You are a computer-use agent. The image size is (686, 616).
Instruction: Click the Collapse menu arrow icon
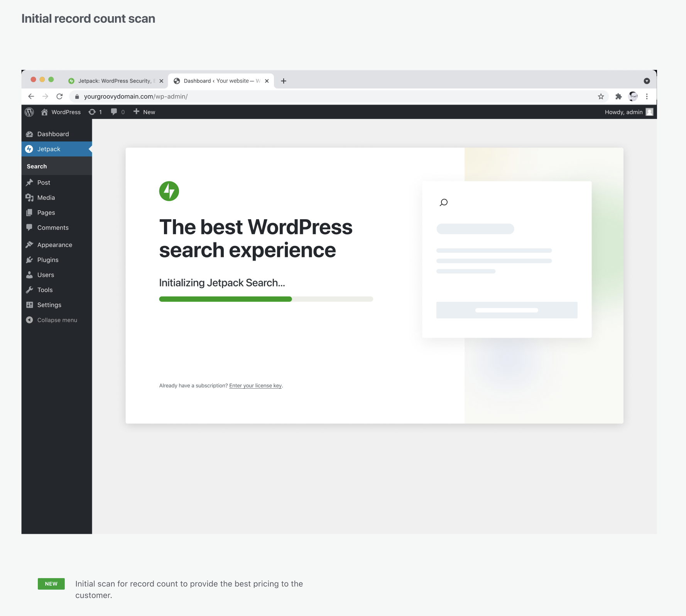[x=29, y=320]
